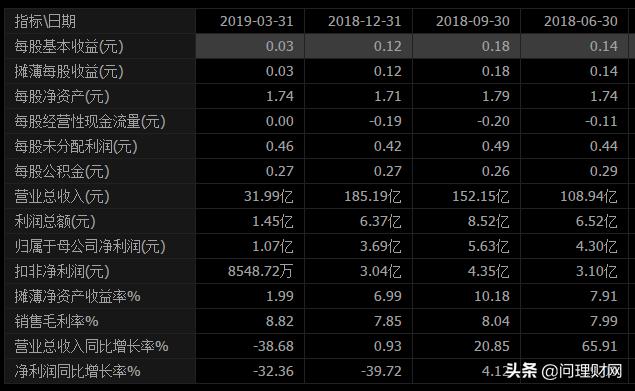635x391 pixels.
Task: Select the 每股净资产(元) row label
Action: click(62, 96)
